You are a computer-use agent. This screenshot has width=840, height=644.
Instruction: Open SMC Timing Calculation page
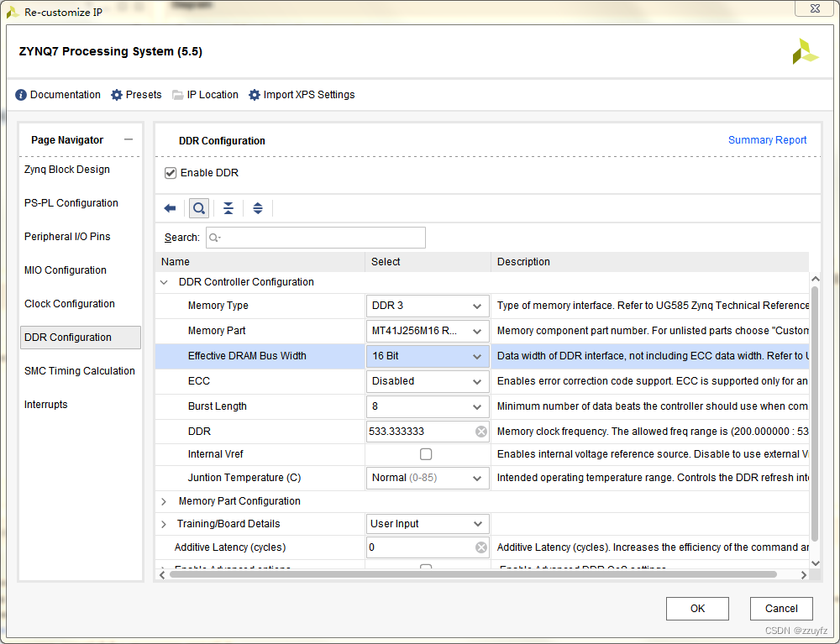(80, 371)
